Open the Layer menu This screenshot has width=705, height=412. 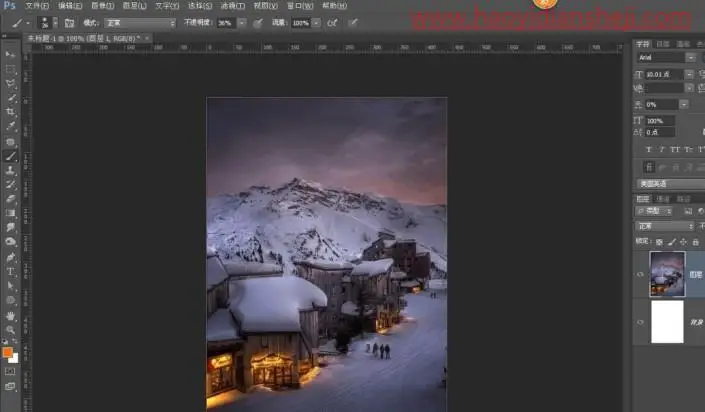[x=135, y=6]
